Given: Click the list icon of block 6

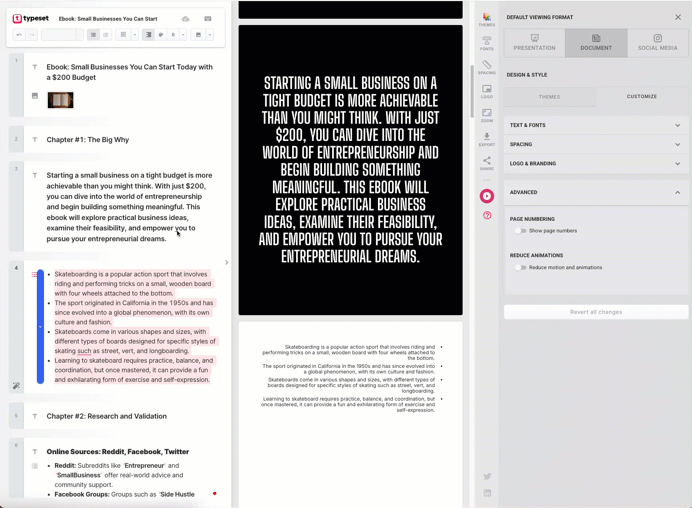Looking at the screenshot, I should (35, 466).
